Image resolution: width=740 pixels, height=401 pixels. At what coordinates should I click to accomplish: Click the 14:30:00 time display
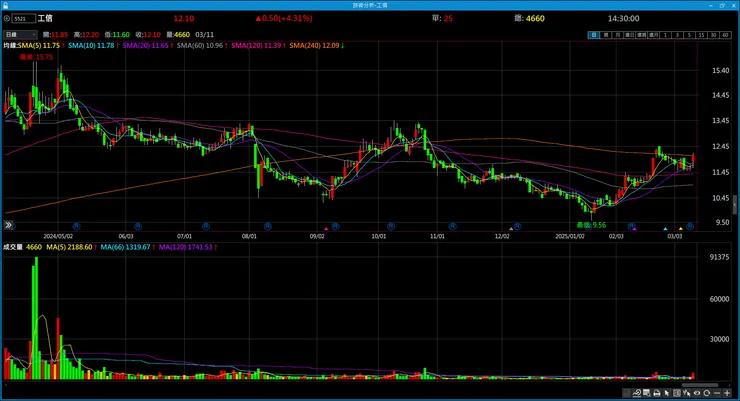click(x=623, y=18)
